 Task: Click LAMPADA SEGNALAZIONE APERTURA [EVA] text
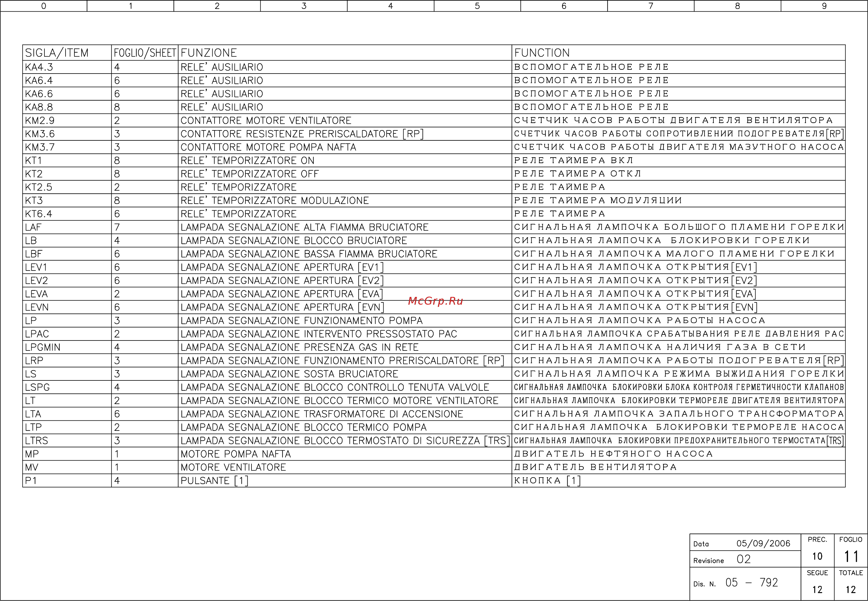point(282,294)
